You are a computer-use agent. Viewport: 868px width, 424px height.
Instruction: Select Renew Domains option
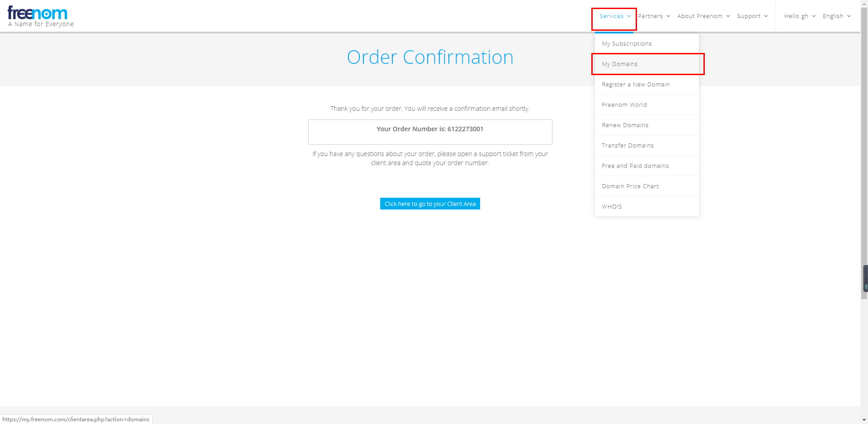tap(625, 125)
